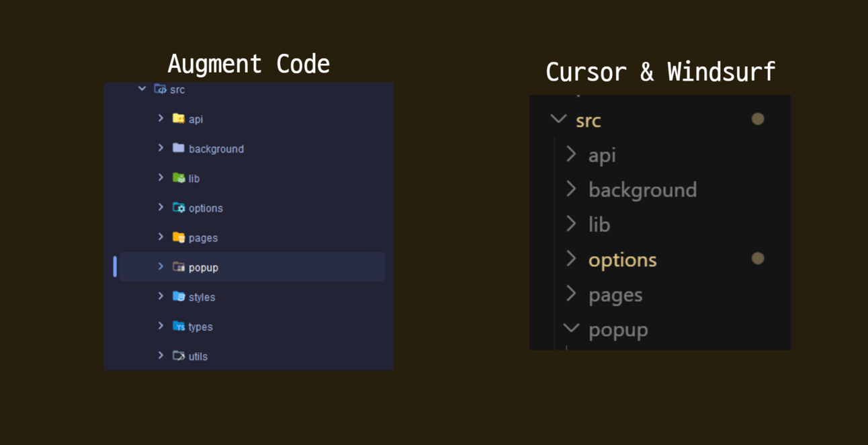Click the modified dot beside src in Cursor & Windsurf

pyautogui.click(x=758, y=119)
